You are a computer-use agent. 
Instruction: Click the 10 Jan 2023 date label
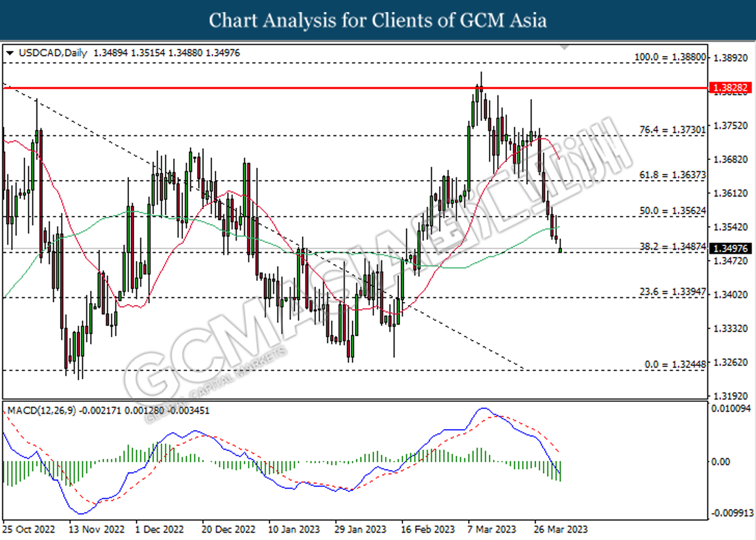click(x=294, y=529)
